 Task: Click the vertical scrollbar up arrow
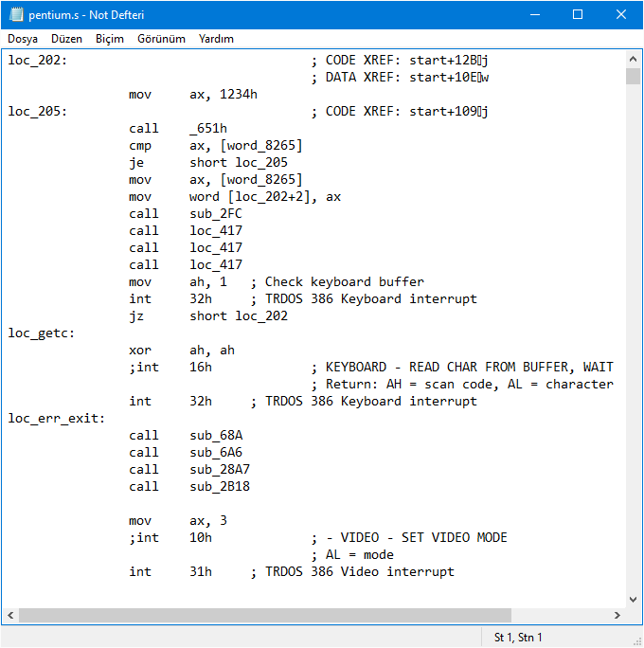point(633,59)
